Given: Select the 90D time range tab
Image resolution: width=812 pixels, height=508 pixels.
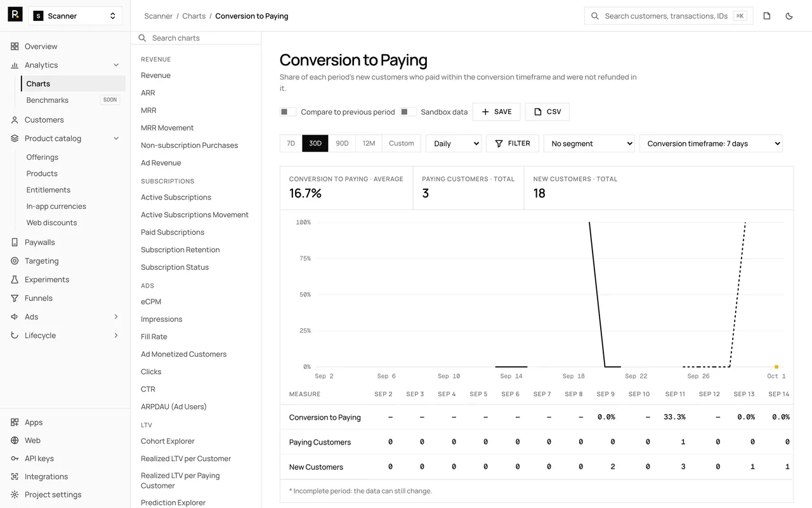Looking at the screenshot, I should click(x=342, y=144).
